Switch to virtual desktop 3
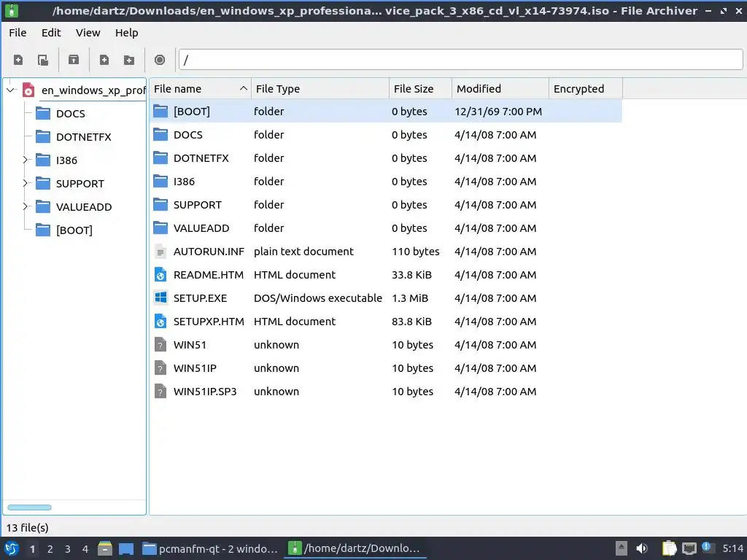The image size is (747, 560). click(68, 549)
